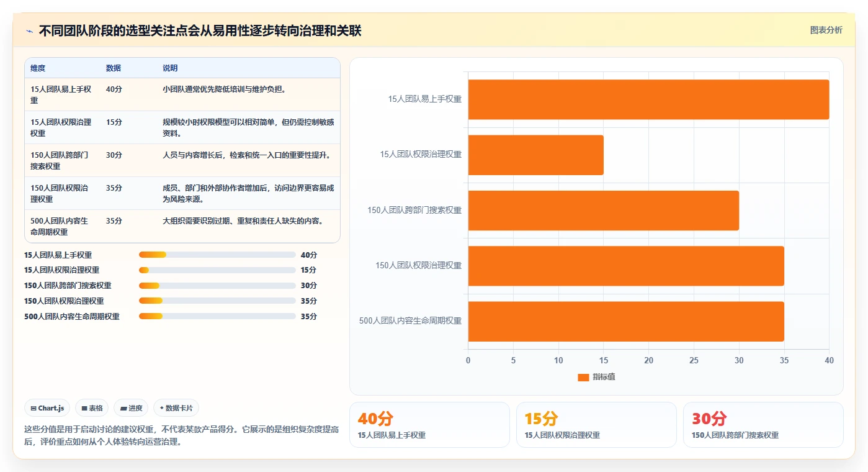Click the chart bar for 15人团队权限治理权重
Screen dimensions: 868x472
[536, 155]
